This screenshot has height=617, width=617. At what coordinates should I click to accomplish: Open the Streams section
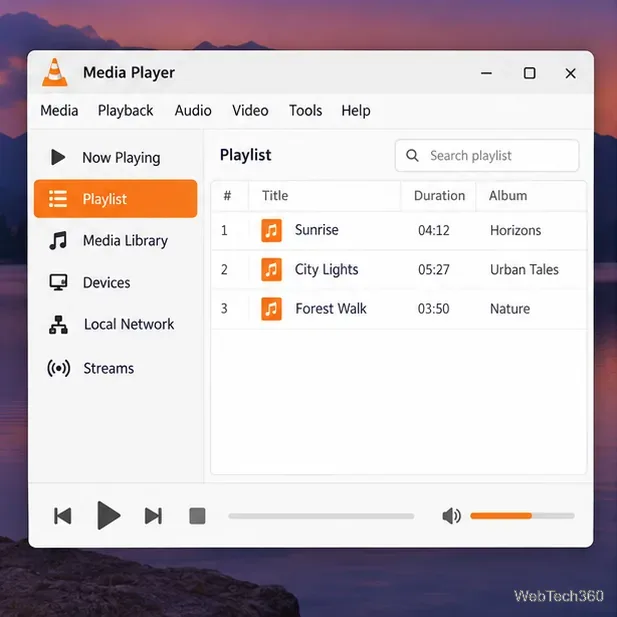coord(109,368)
